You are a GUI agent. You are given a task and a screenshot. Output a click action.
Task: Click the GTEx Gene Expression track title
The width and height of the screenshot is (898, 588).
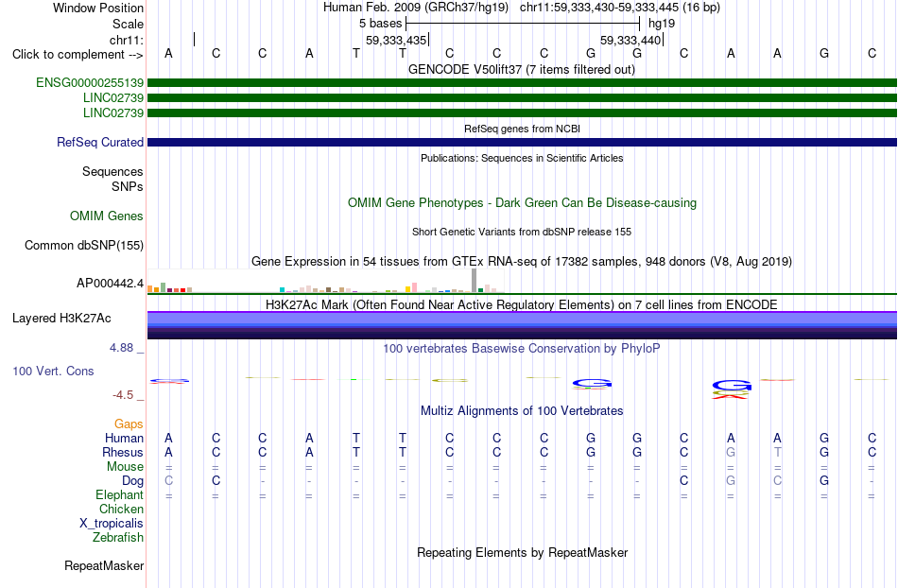click(522, 262)
